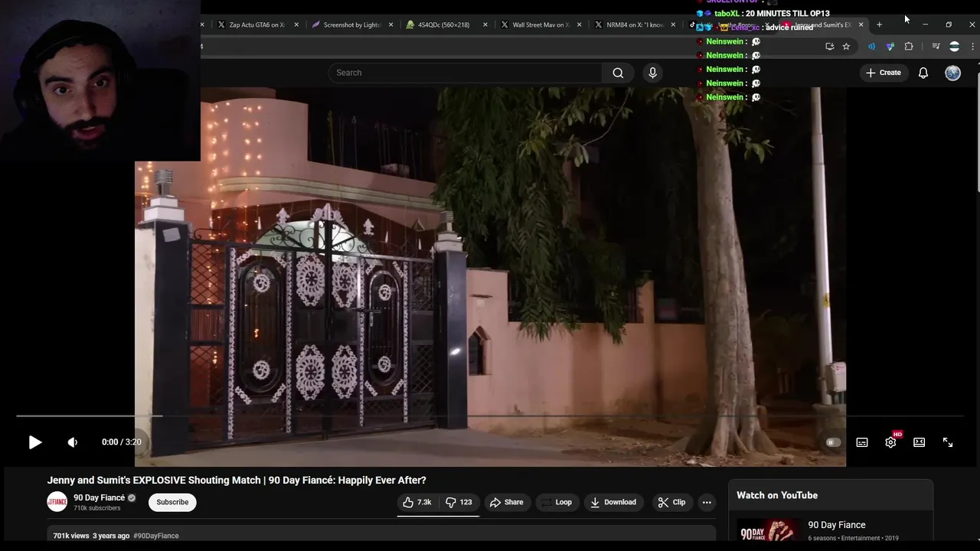Subscribe to the 90 Day Fiancé channel
This screenshot has width=980, height=551.
click(x=172, y=502)
